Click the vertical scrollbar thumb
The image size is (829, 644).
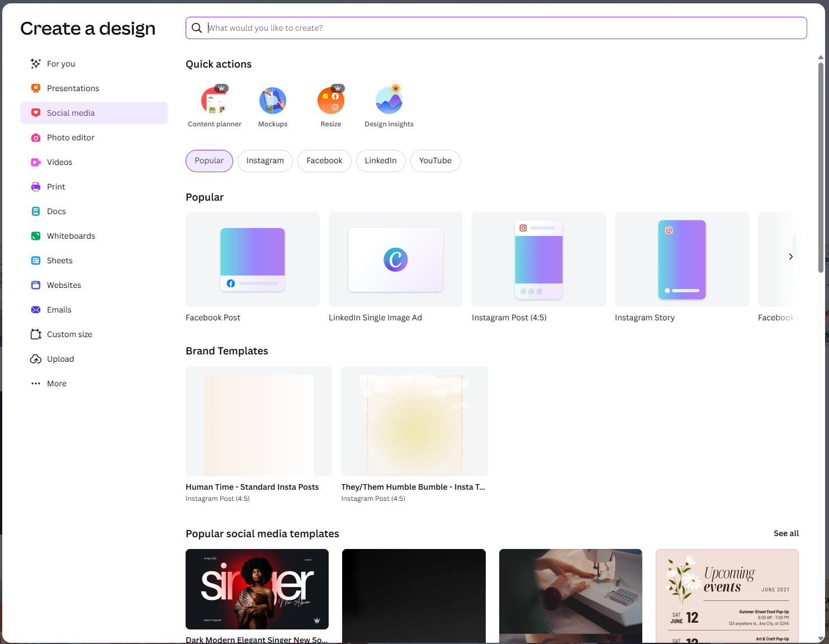[821, 168]
